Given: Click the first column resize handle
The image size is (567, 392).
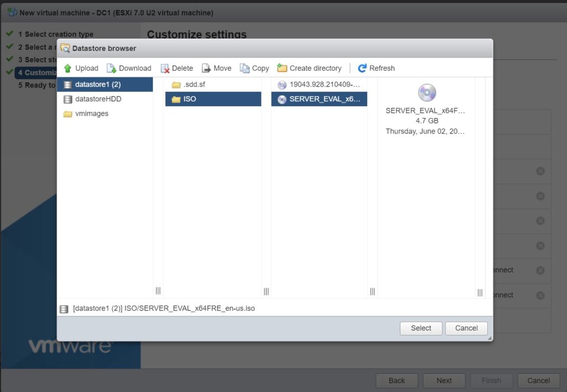Looking at the screenshot, I should pos(158,291).
